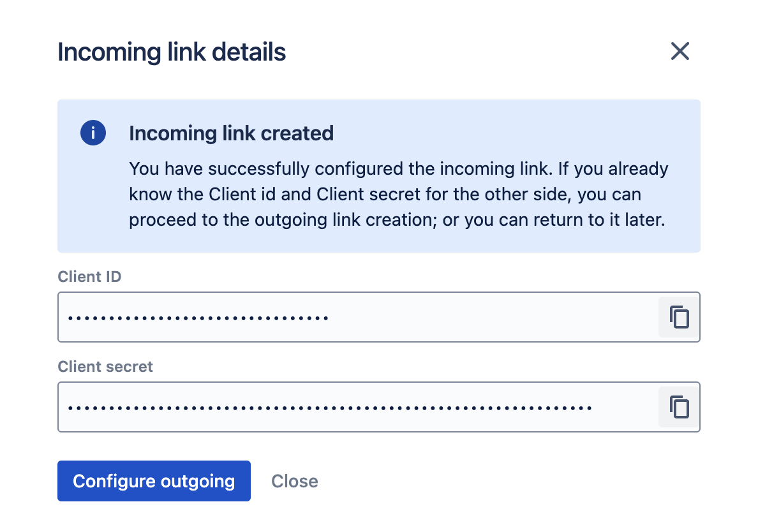Copy the Client ID to clipboard
The image size is (758, 532).
tap(679, 317)
